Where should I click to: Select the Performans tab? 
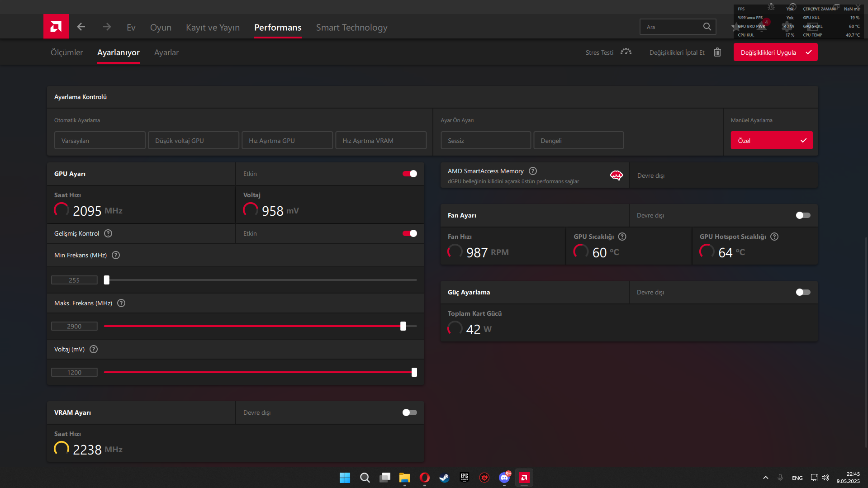[278, 28]
